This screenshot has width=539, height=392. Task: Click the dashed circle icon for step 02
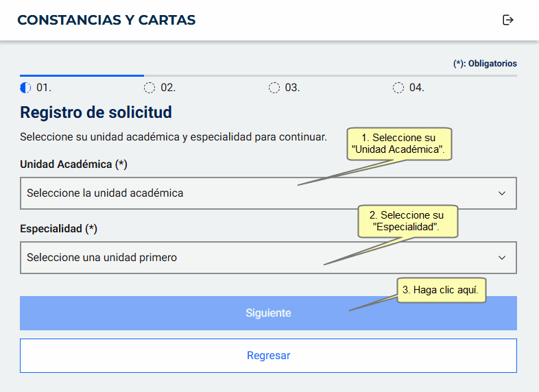149,88
